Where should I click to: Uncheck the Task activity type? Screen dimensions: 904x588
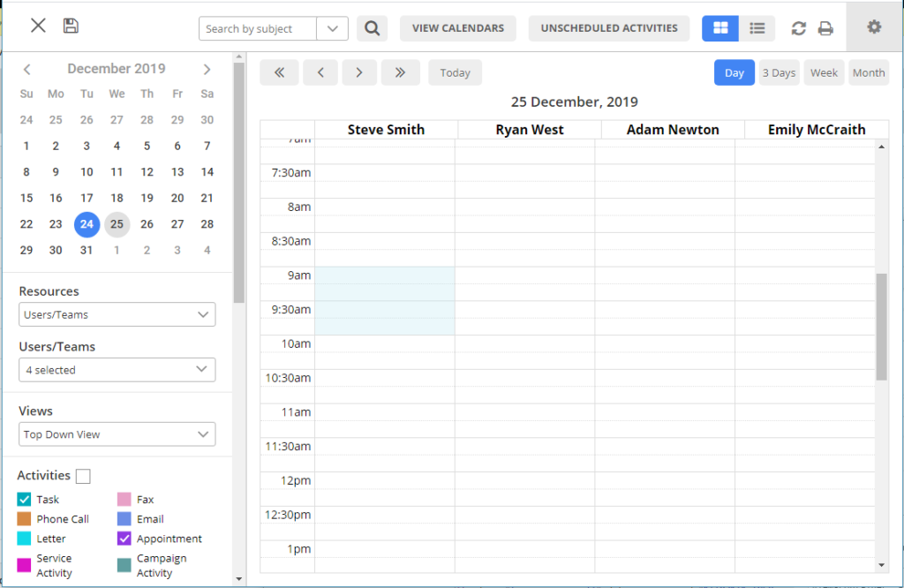point(23,499)
